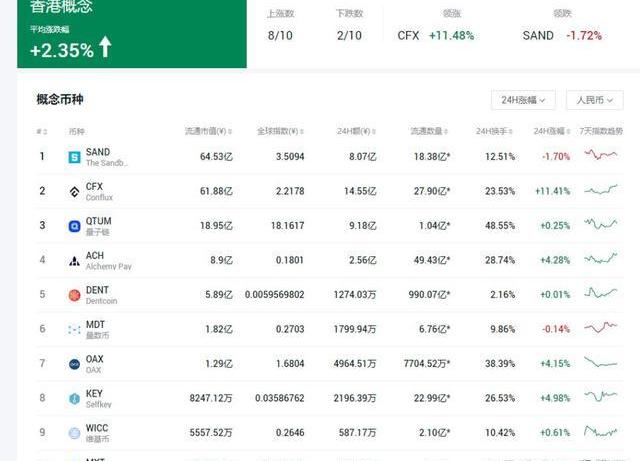Open the MDT coin name link

(95, 325)
